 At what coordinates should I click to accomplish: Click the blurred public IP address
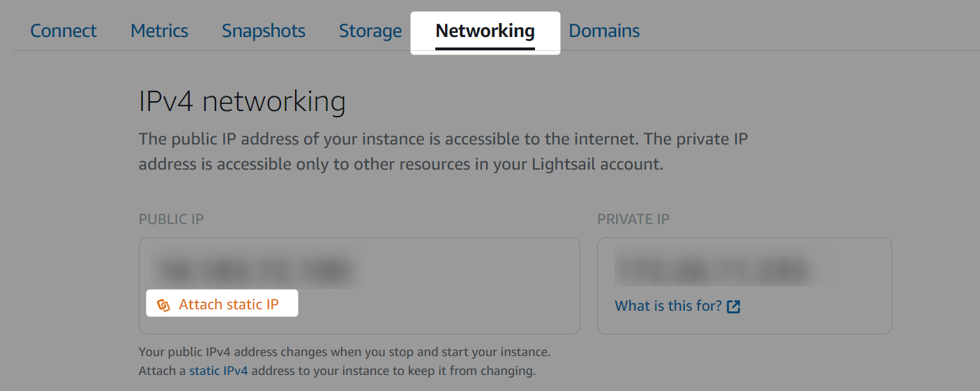tap(253, 270)
